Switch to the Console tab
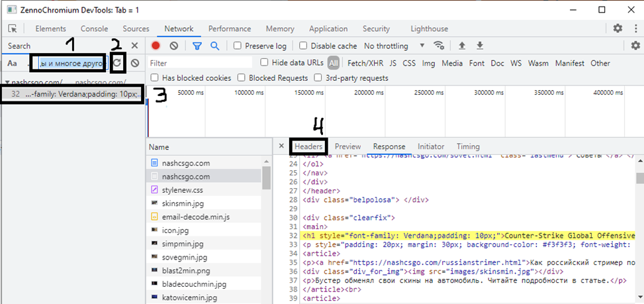Image resolution: width=644 pixels, height=304 pixels. point(94,29)
